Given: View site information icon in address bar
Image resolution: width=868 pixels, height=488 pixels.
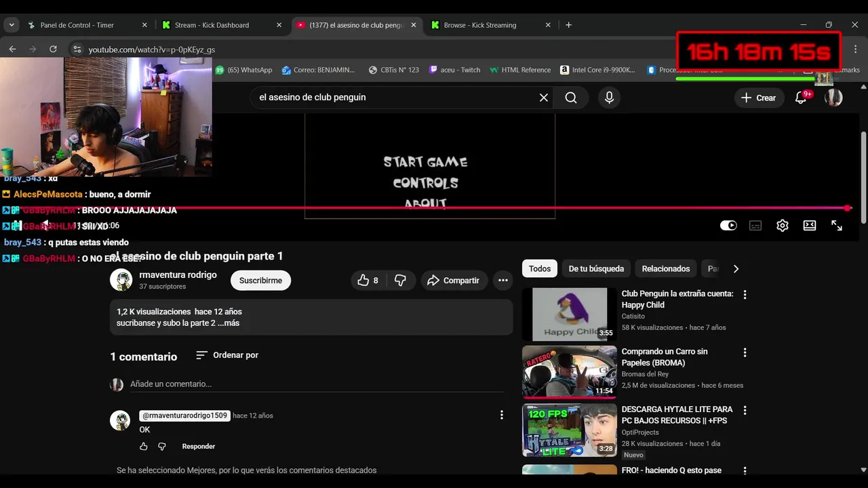Looking at the screenshot, I should [x=77, y=49].
